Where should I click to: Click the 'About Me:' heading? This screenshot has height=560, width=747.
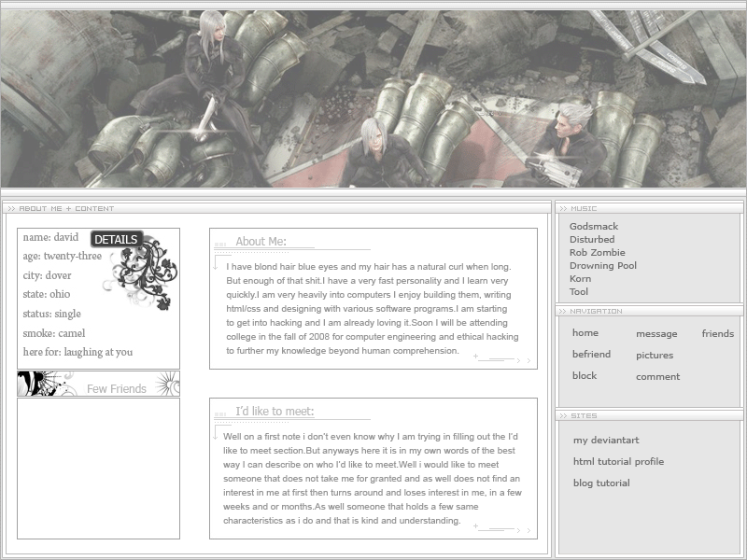(x=261, y=242)
